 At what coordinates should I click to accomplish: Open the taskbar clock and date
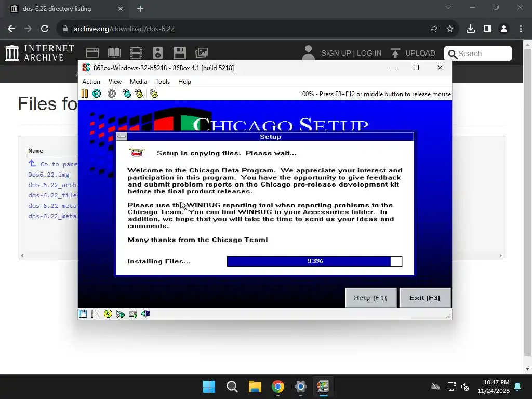point(494,387)
